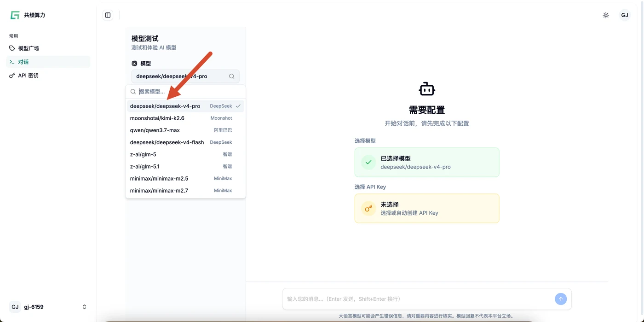Click the 模型测试 heading
This screenshot has height=322, width=644.
coord(145,39)
